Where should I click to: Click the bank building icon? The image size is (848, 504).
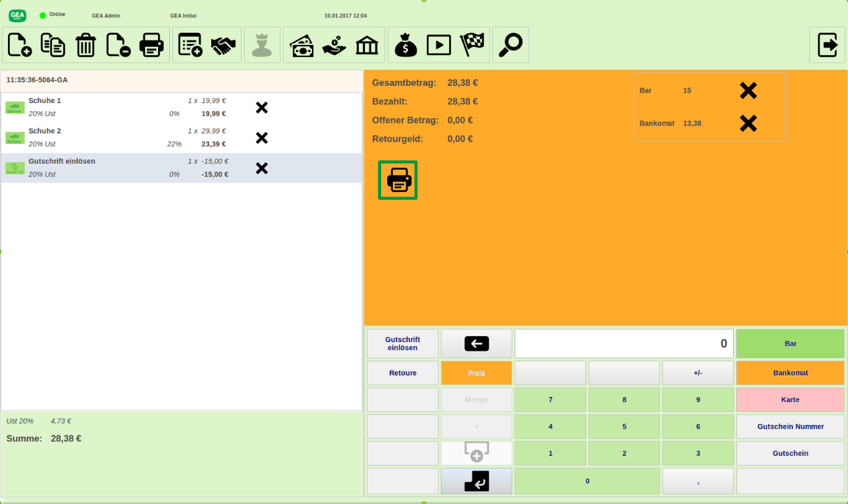coord(367,45)
